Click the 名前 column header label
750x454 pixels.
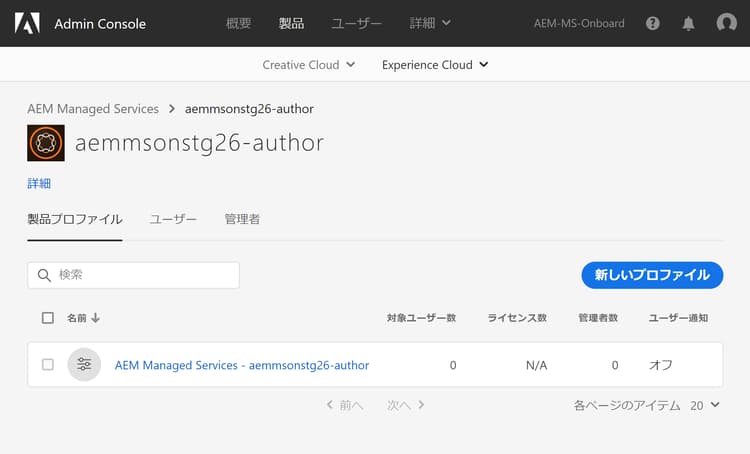77,318
